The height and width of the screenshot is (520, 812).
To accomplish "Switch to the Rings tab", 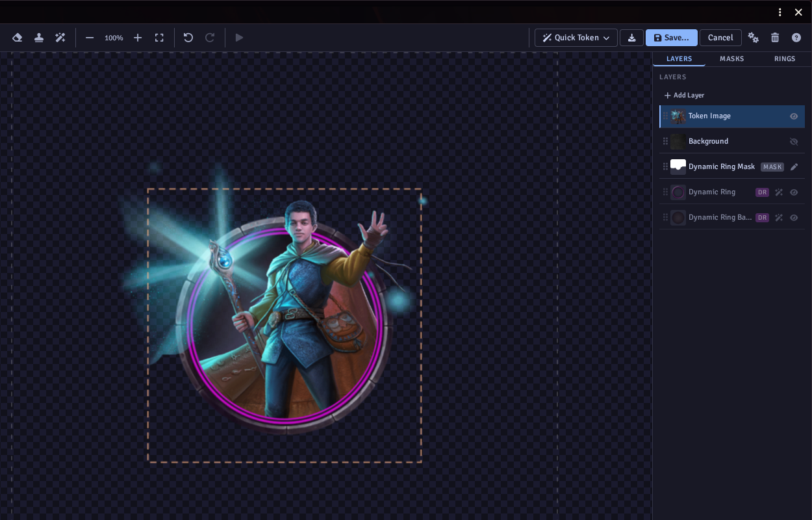I will click(785, 58).
